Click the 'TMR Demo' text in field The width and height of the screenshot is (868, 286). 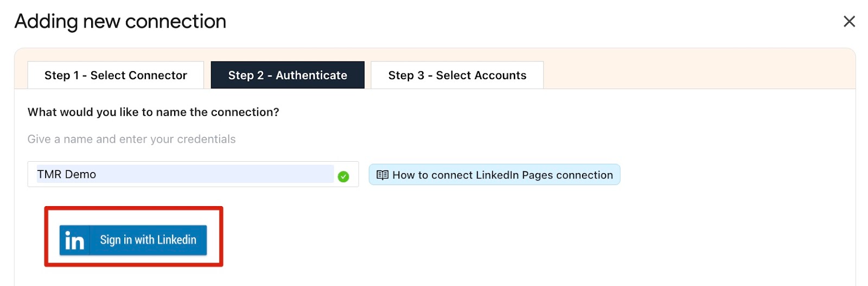point(67,174)
